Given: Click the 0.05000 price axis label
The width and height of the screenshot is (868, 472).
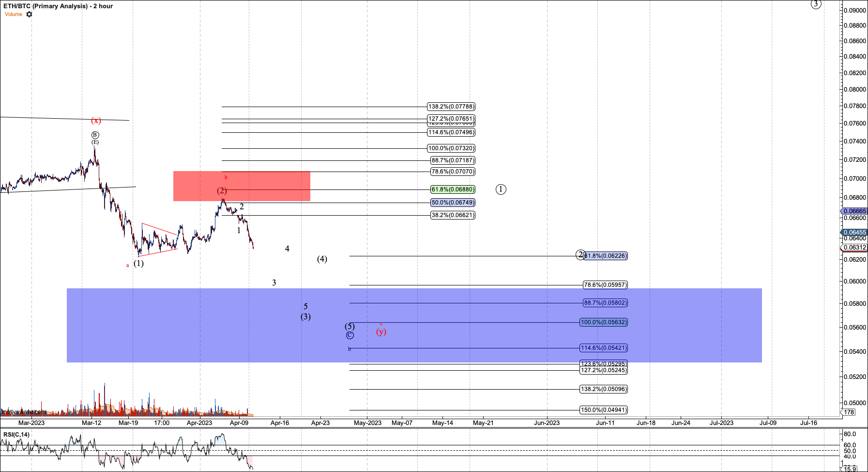Looking at the screenshot, I should pyautogui.click(x=854, y=403).
